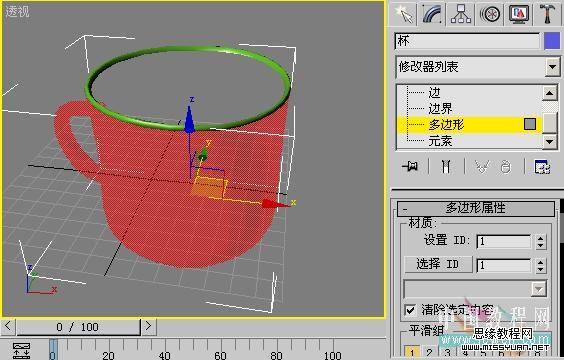The width and height of the screenshot is (564, 360).
Task: Go to next frame arrow
Action: click(148, 327)
